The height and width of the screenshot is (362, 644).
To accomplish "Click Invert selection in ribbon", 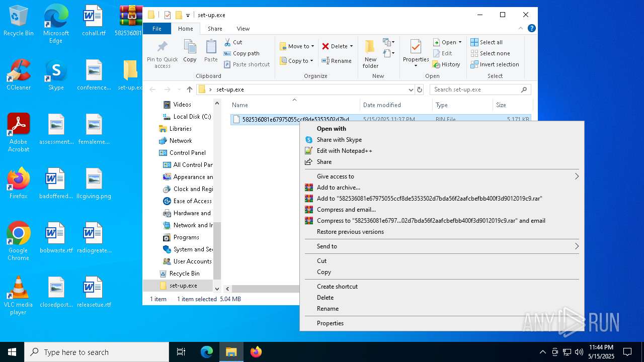I will (495, 64).
